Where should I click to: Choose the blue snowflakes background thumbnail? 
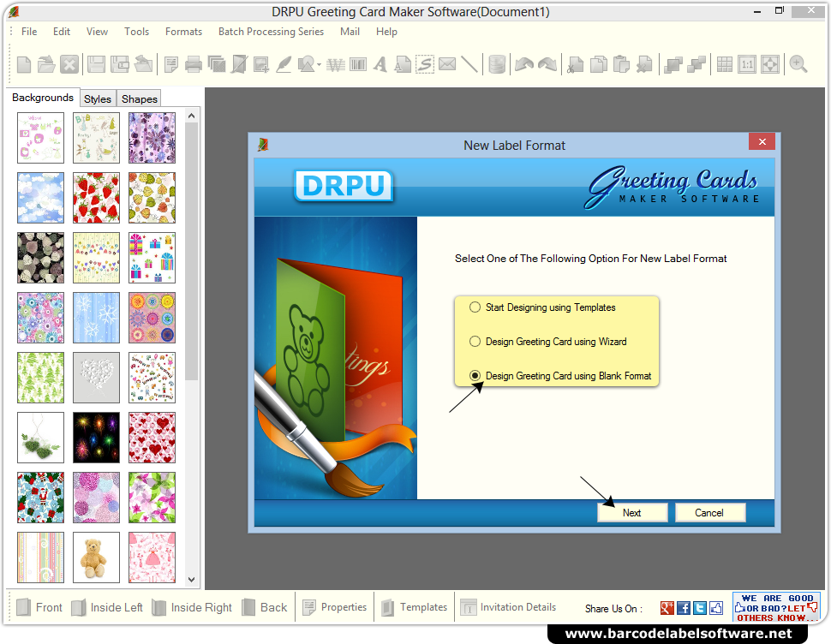point(96,318)
